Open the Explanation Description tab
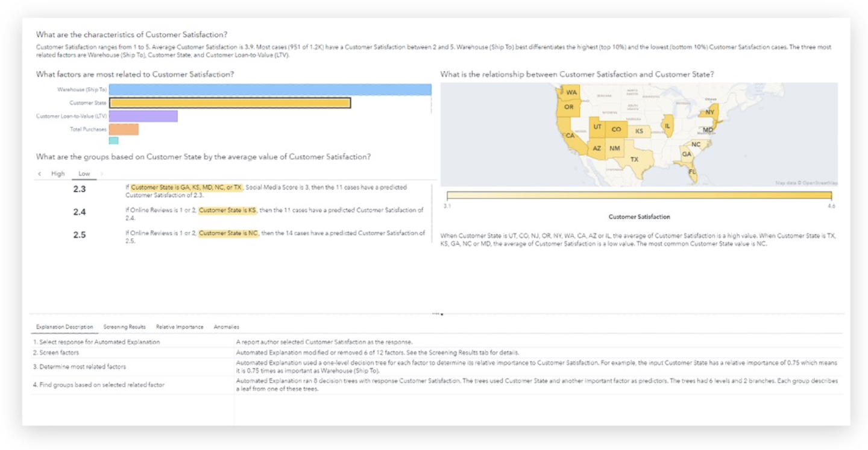 coord(64,327)
